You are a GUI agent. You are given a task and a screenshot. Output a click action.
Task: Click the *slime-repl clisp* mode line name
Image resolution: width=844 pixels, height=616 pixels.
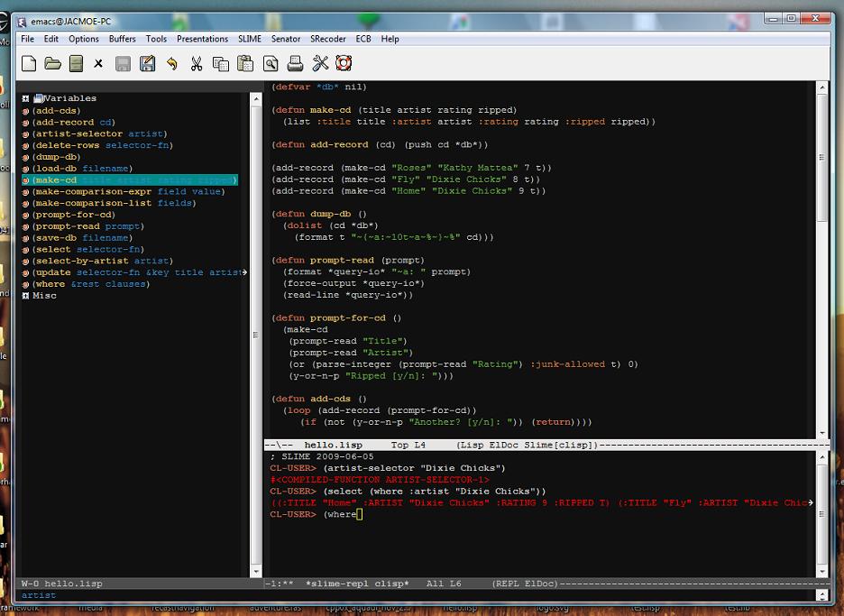(x=357, y=584)
